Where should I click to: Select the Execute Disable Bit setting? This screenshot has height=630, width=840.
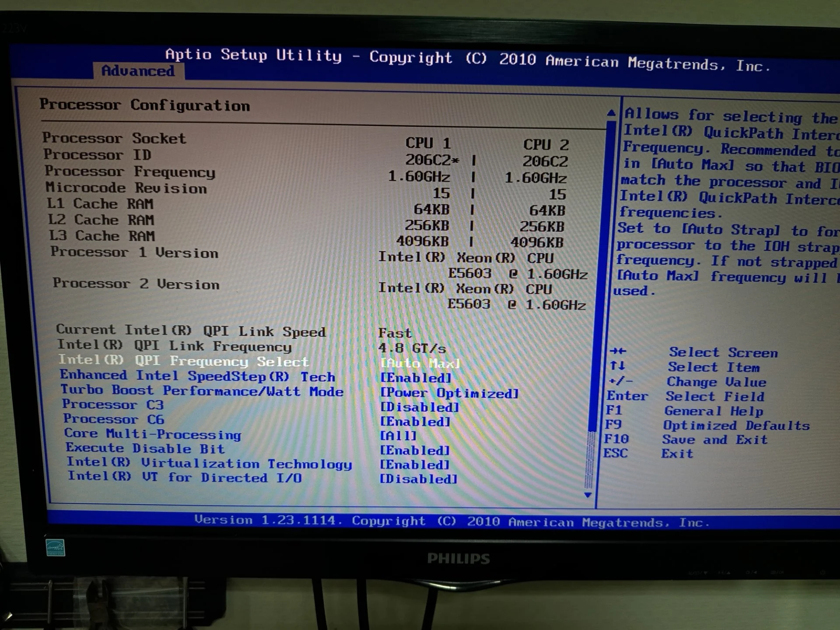145,448
